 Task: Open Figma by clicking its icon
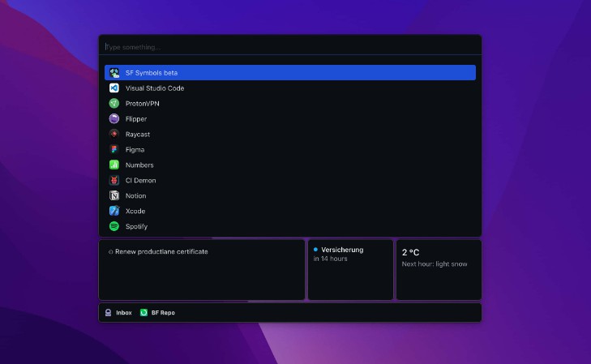coord(114,150)
